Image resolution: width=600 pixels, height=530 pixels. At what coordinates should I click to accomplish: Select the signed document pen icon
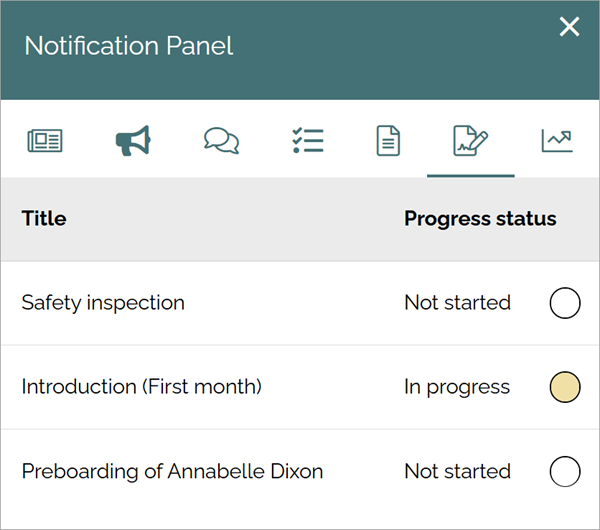[471, 141]
